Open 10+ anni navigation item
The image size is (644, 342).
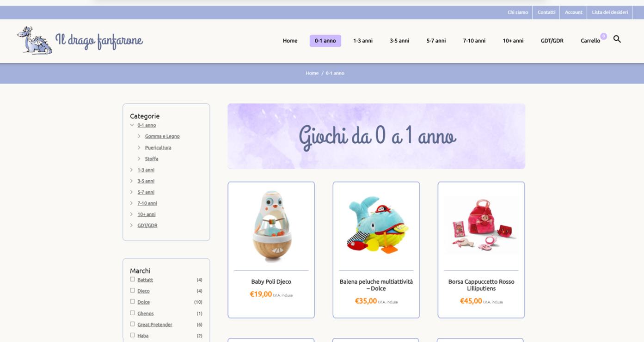click(513, 41)
